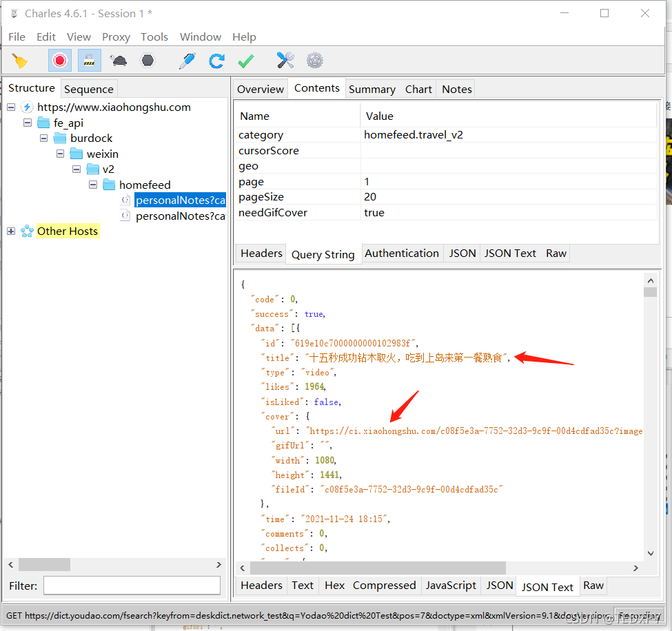Viewport: 672px width, 631px height.
Task: Click the response vertical scrollbar up arrow
Action: 650,281
